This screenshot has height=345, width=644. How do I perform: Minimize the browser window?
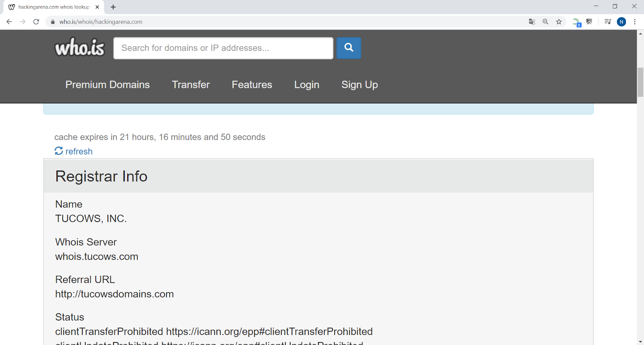(x=596, y=6)
